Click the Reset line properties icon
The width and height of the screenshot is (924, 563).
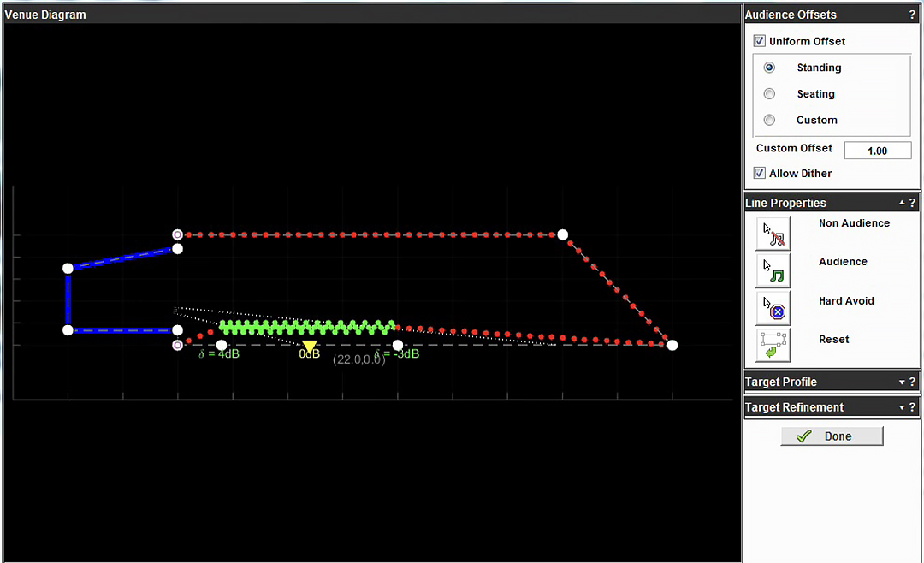pos(773,345)
